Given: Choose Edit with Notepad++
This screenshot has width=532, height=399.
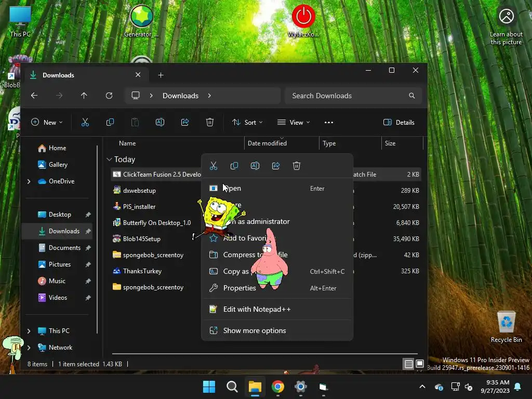Looking at the screenshot, I should [277, 310].
